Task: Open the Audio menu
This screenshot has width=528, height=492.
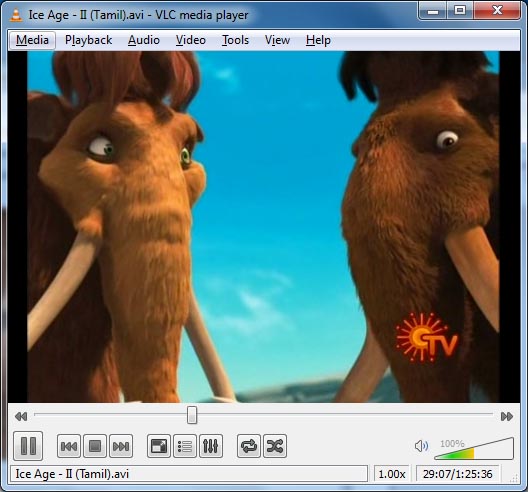Action: point(144,40)
